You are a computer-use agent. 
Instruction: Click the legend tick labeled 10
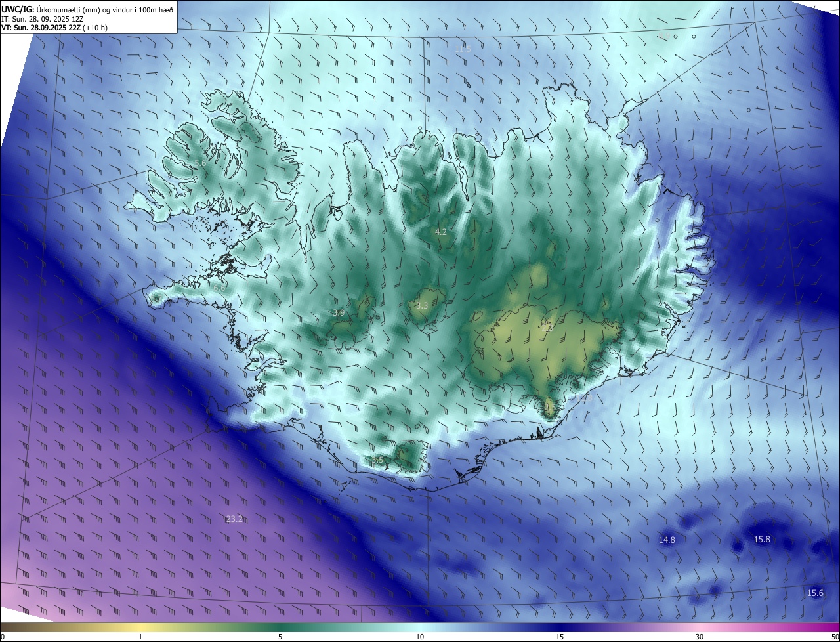[420, 637]
